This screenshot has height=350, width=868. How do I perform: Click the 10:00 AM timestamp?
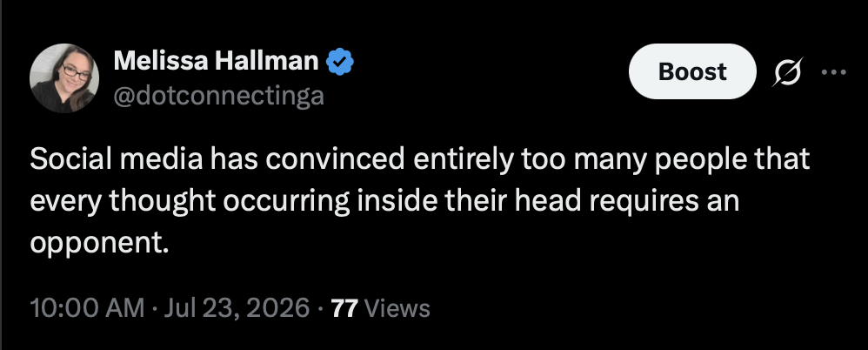(x=87, y=308)
